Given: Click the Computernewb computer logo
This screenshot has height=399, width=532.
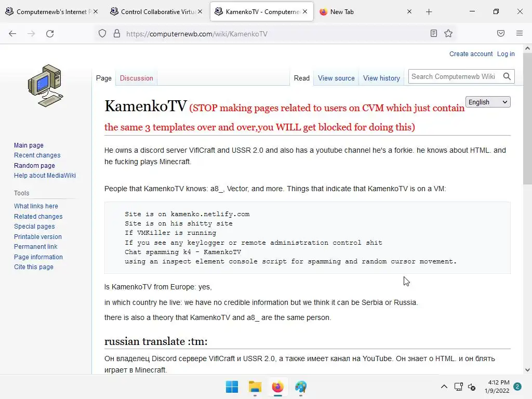Looking at the screenshot, I should 46,86.
